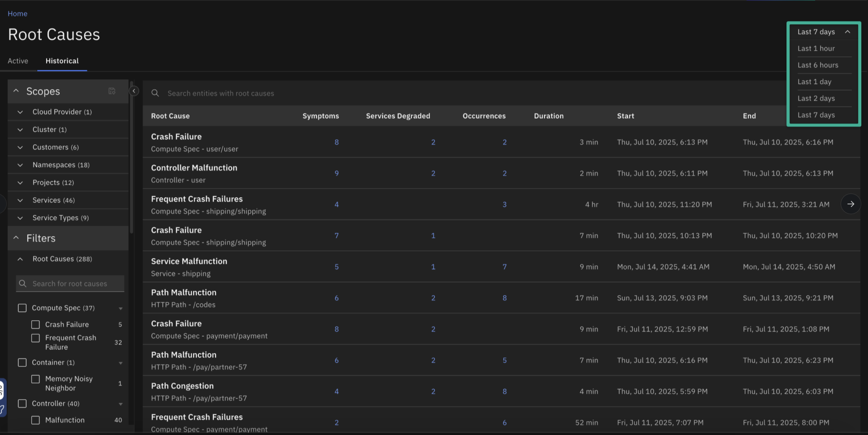
Task: Open symptoms count 9 for Controller Malfunction
Action: [x=337, y=173]
